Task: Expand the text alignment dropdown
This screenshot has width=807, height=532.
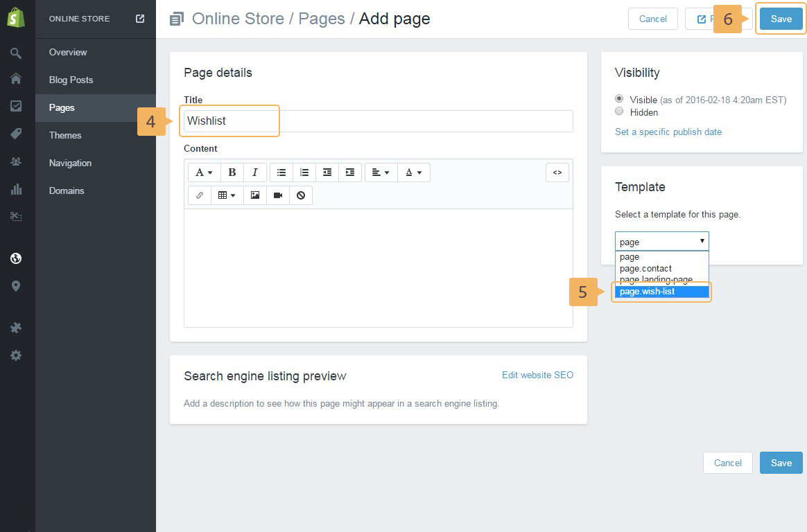Action: [x=381, y=172]
